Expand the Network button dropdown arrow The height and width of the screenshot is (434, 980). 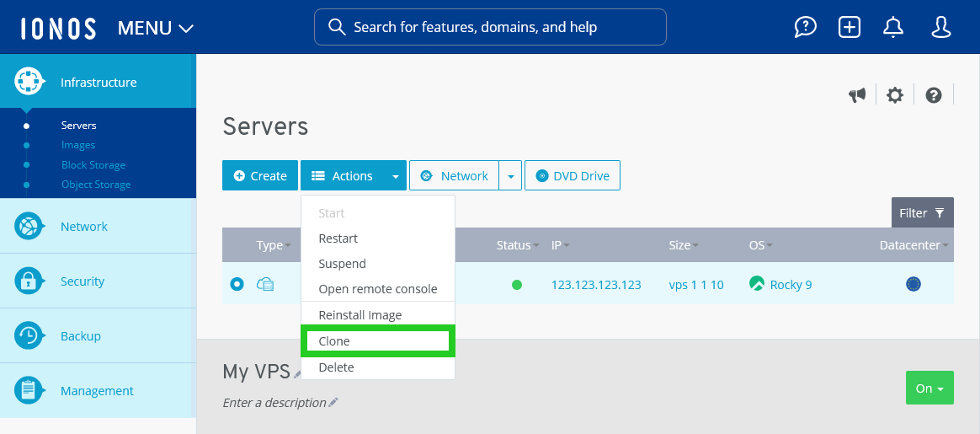[510, 176]
